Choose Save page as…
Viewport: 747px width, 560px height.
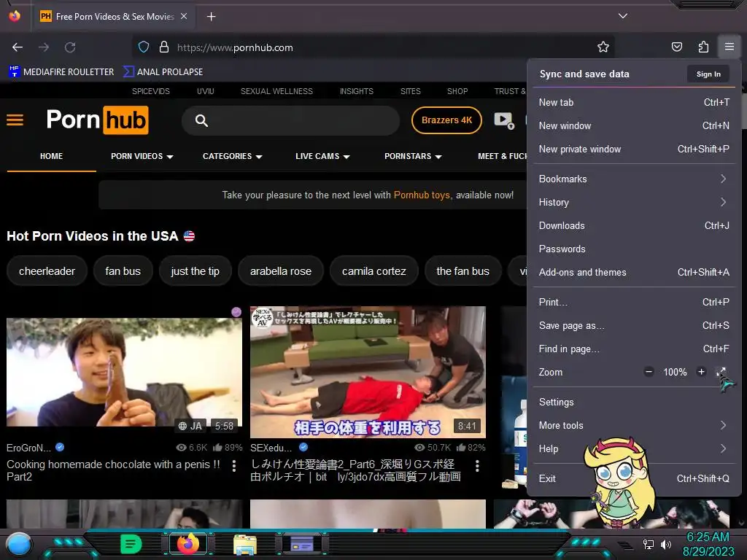coord(634,326)
